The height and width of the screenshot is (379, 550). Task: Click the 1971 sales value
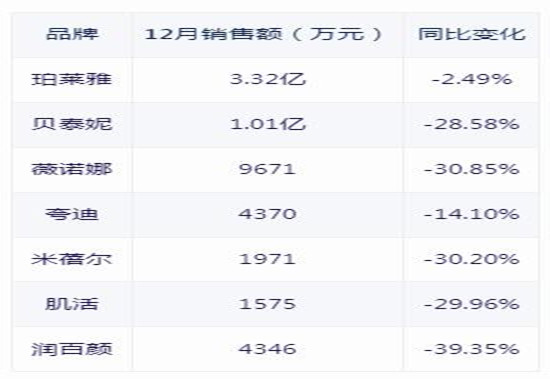coord(267,259)
